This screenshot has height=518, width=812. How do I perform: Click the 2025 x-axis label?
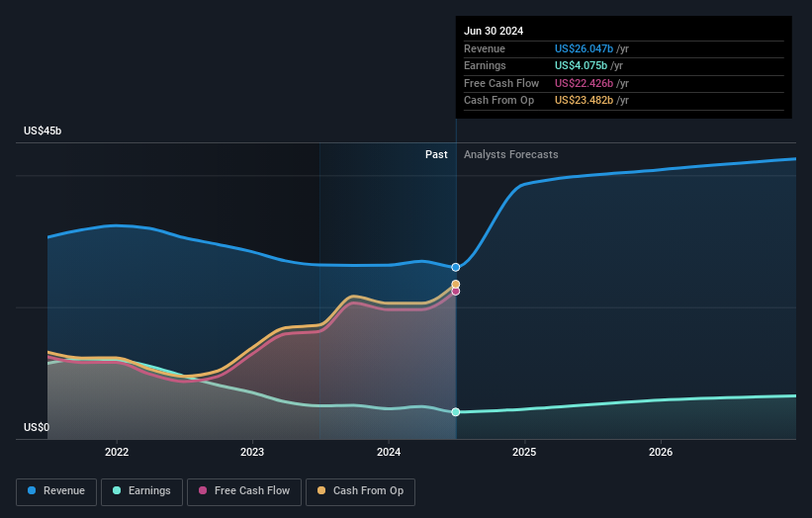(524, 452)
